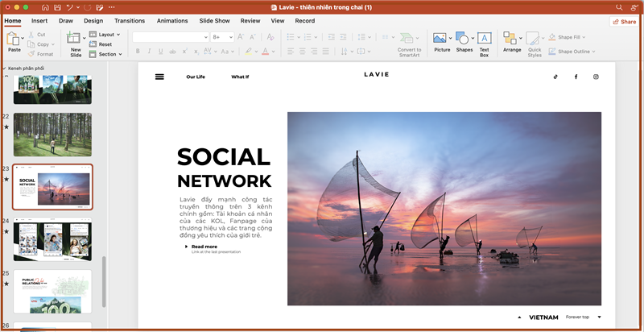Screen dimensions: 644x332
Task: Click the Read more link on slide
Action: coord(204,247)
